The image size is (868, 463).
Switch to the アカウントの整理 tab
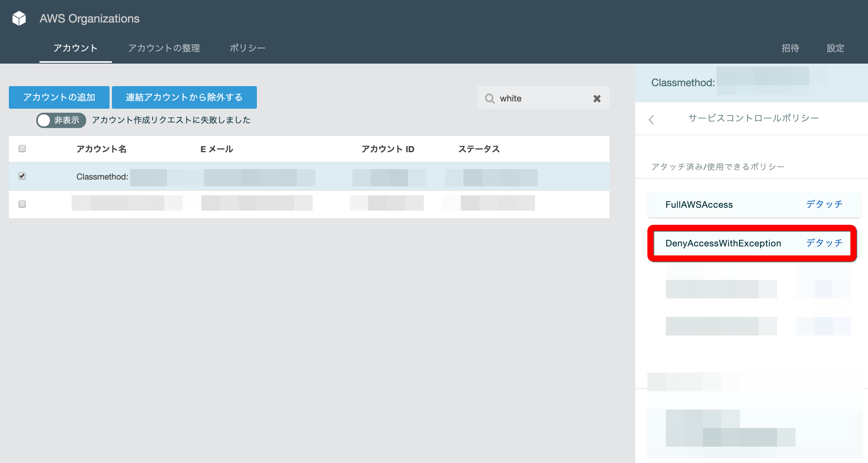pos(164,48)
